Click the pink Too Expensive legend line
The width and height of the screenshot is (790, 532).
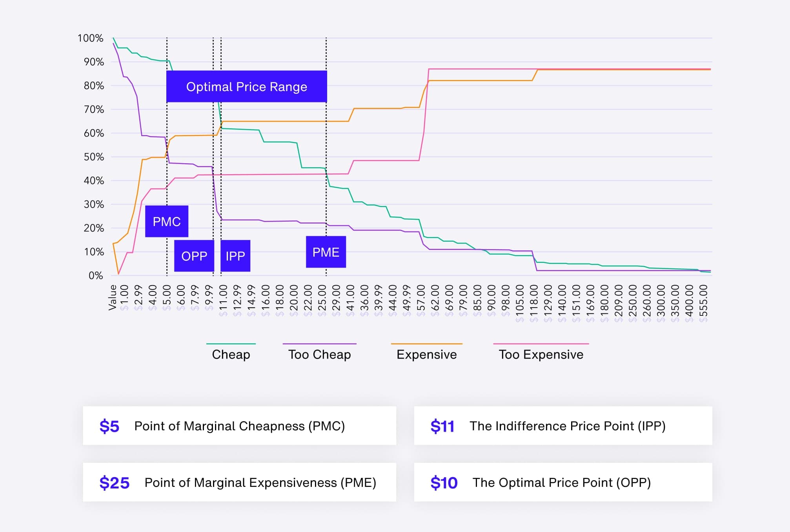tap(541, 344)
